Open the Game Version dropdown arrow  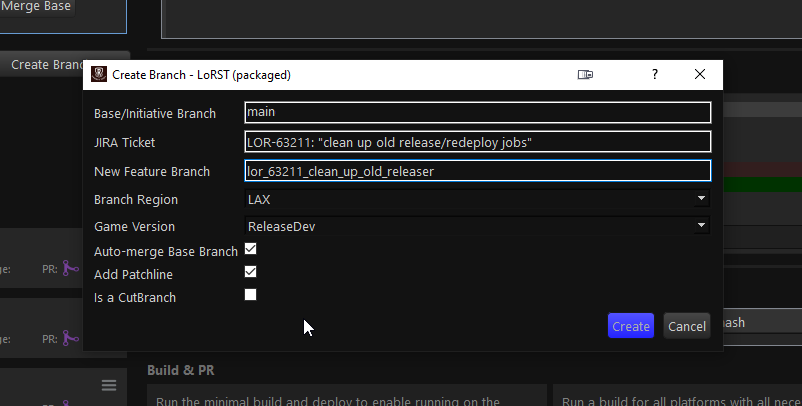click(702, 226)
